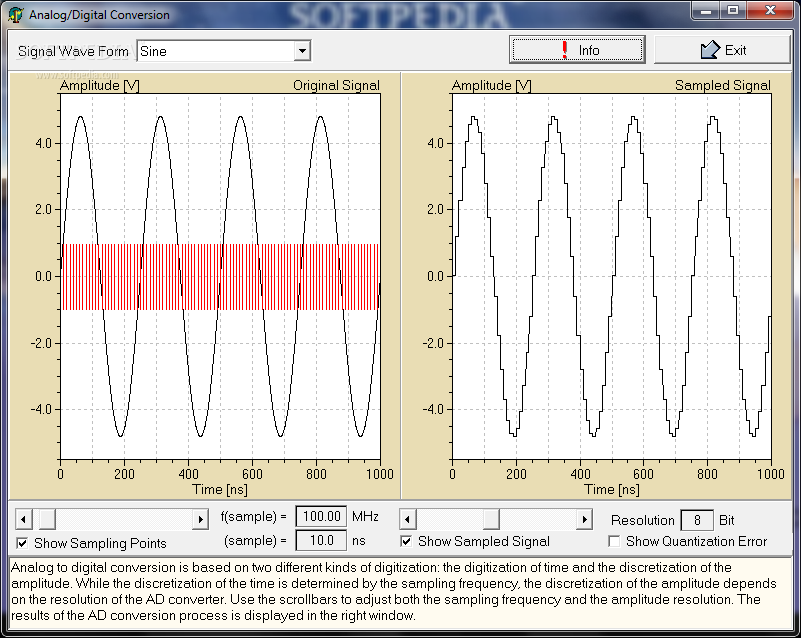Click the sample period 10.0 ns field

(x=321, y=540)
